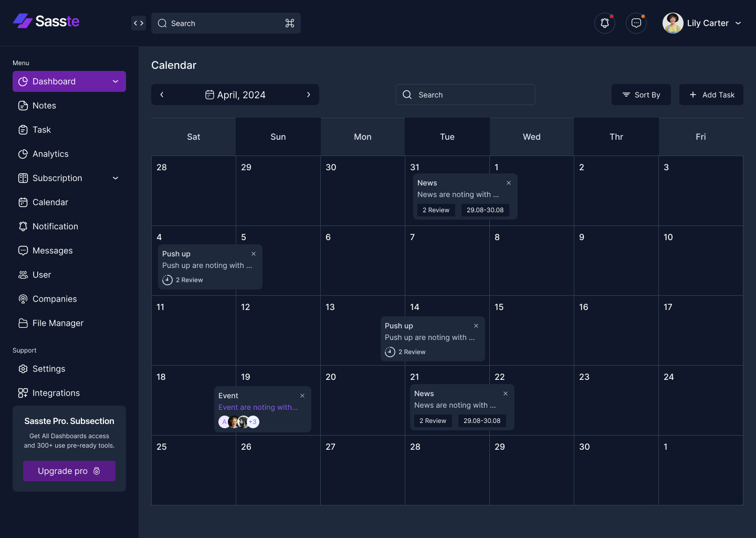The image size is (756, 538).
Task: Toggle sidebar collapse code-bracket button
Action: 139,23
